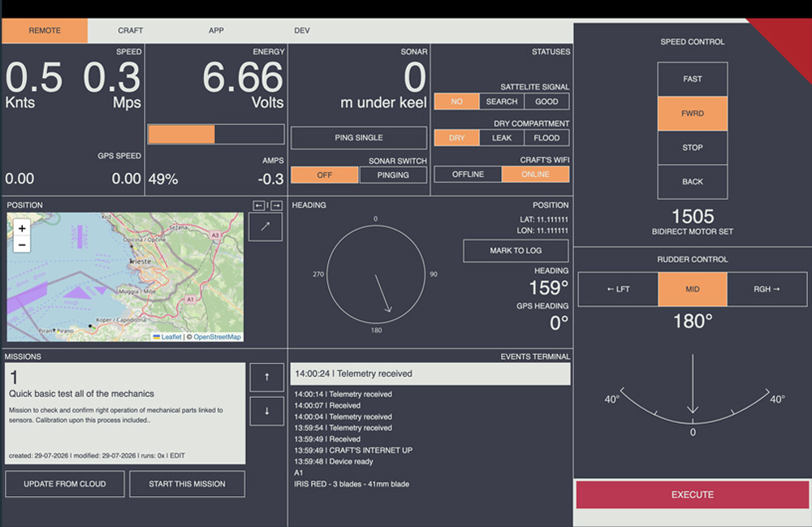Open the DEV tab
The image size is (812, 527).
coord(302,31)
